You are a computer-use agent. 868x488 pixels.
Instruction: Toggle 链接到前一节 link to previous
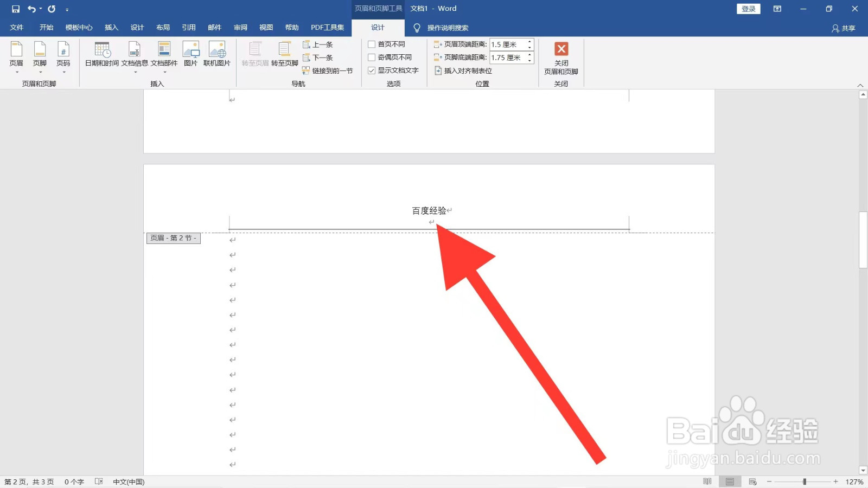(328, 70)
